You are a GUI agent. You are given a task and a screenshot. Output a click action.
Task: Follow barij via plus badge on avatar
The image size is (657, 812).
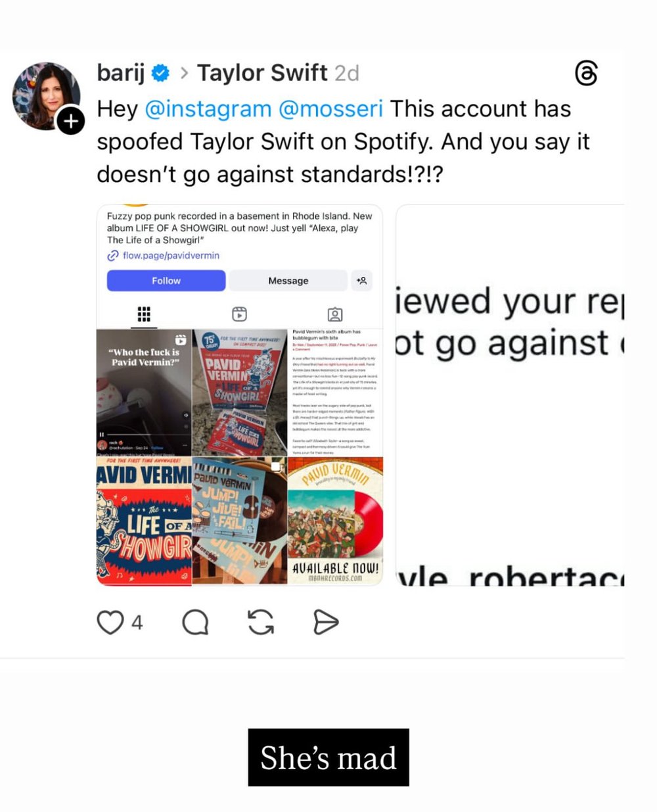tap(70, 121)
